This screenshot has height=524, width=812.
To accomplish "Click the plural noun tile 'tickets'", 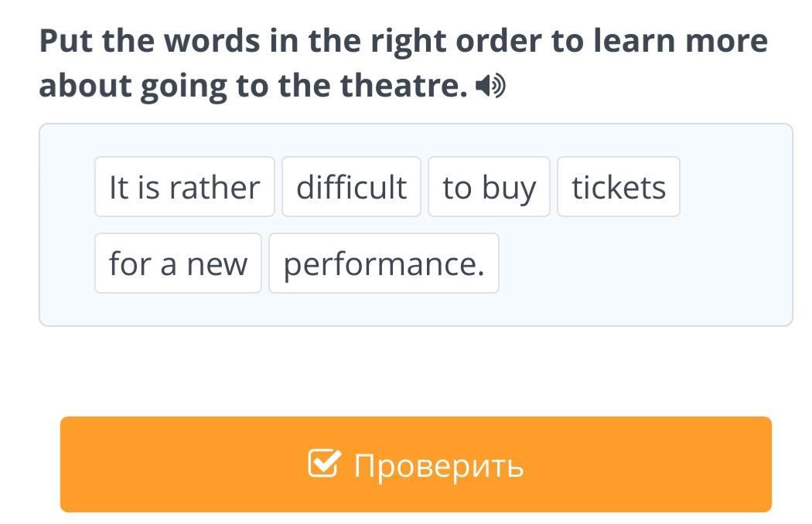I will click(619, 187).
